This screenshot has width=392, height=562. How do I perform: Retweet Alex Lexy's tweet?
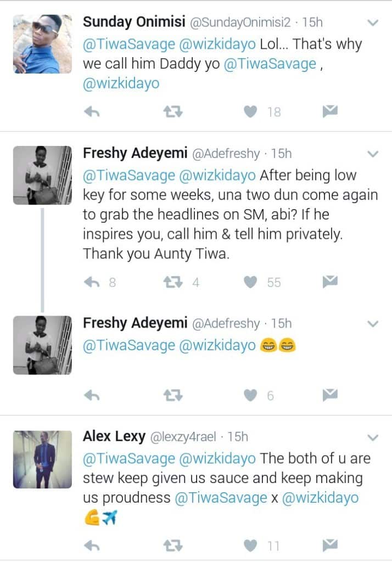[x=173, y=546]
